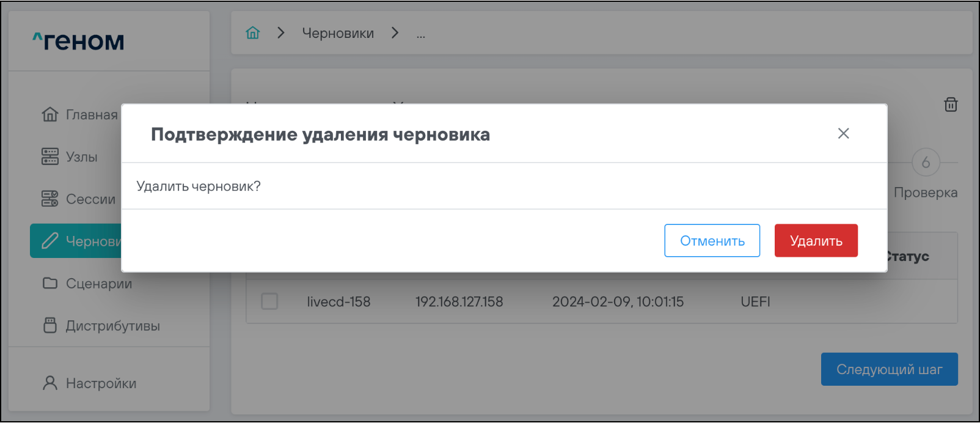980x423 pixels.
Task: Click the Следующий шаг button
Action: (x=889, y=369)
